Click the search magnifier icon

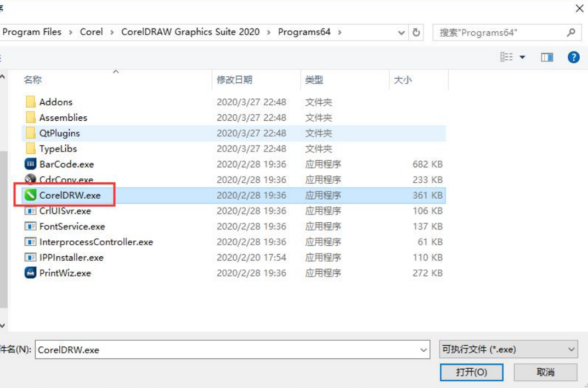(571, 32)
